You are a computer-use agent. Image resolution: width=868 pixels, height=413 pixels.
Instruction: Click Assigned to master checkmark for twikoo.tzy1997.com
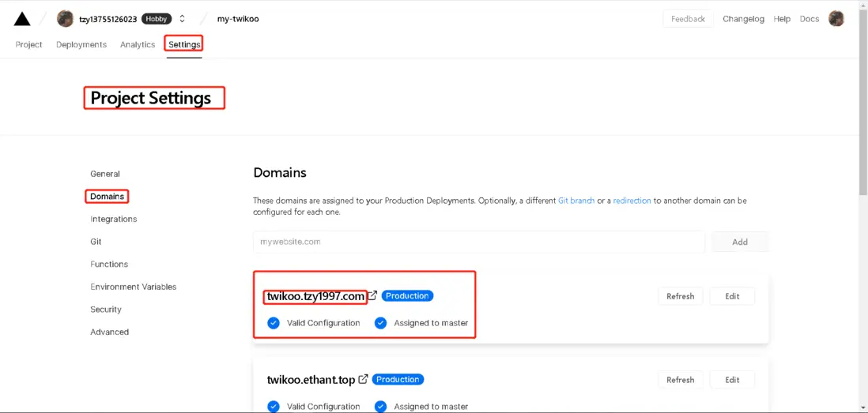380,323
